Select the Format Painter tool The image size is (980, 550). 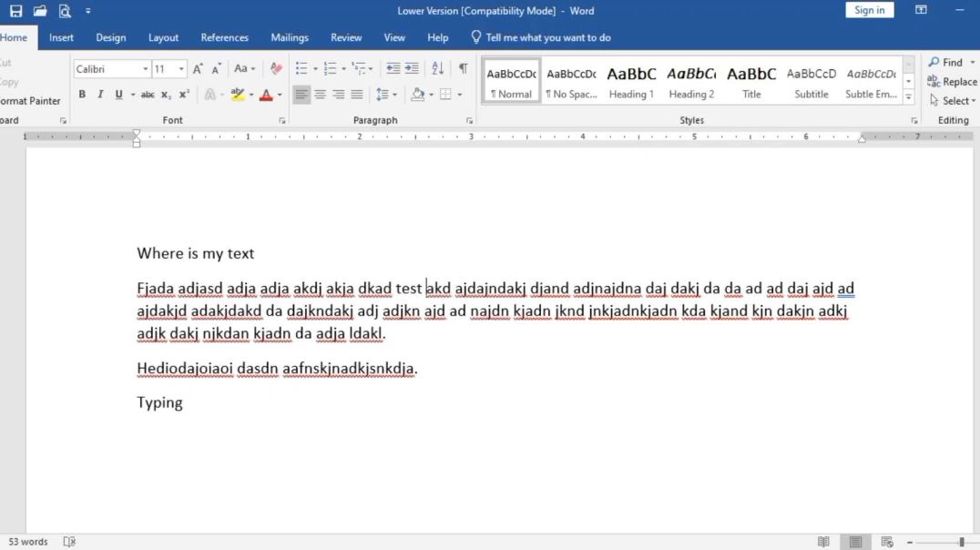(x=30, y=100)
